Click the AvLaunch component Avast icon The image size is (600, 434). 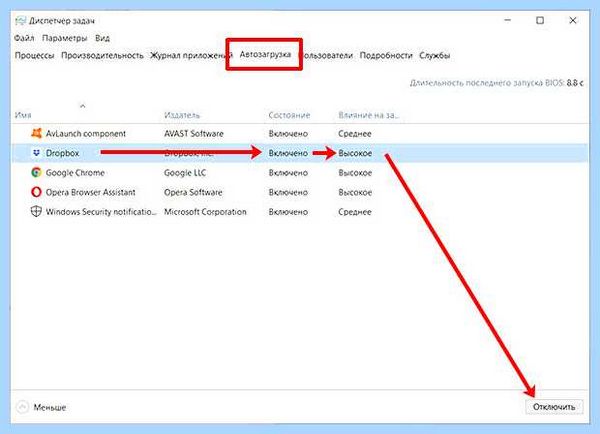(x=36, y=133)
